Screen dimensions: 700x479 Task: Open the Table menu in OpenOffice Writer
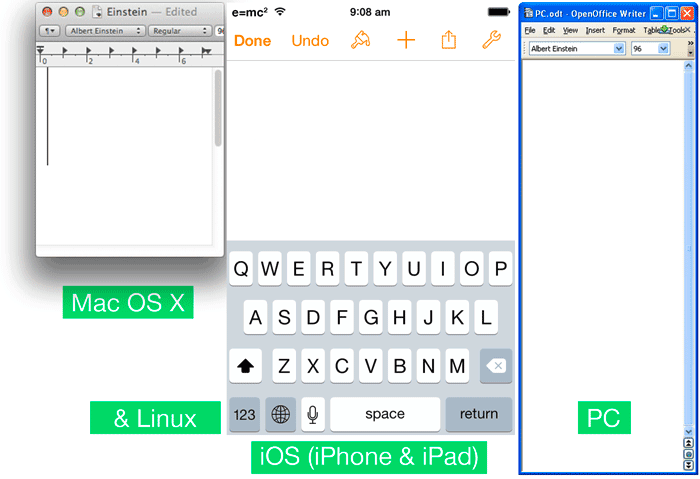(651, 30)
